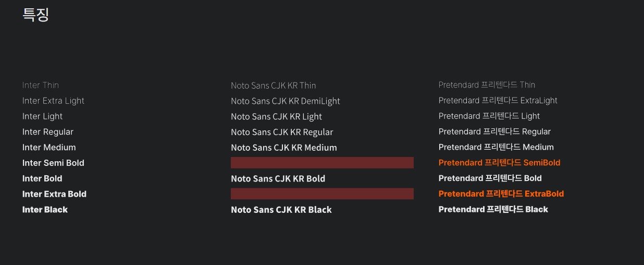Click the Inter Semi Bold sample
644x265 pixels.
coord(53,163)
